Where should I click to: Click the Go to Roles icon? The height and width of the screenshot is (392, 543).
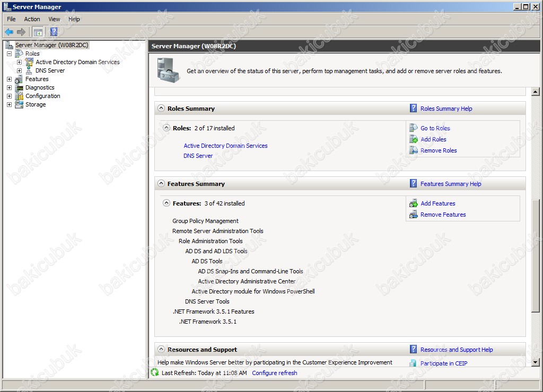click(x=414, y=128)
